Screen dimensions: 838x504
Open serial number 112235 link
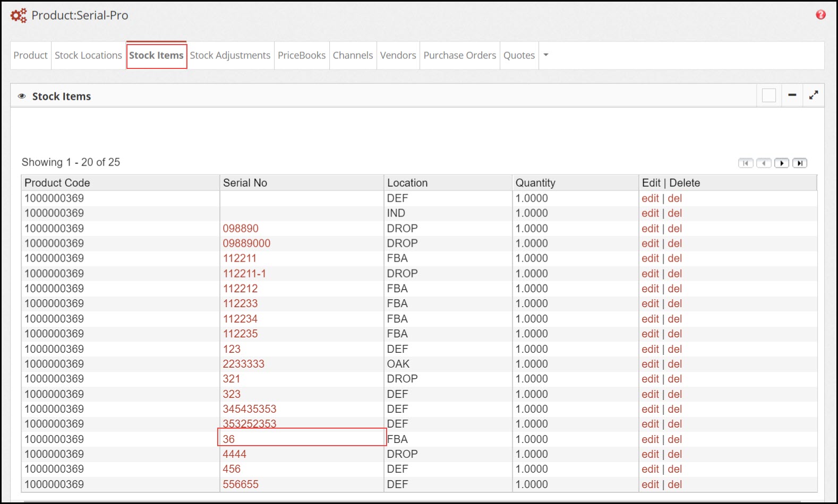point(240,334)
